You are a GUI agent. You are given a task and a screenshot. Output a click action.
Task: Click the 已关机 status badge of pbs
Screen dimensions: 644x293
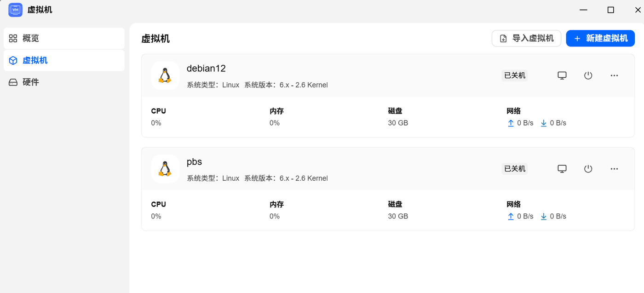515,169
